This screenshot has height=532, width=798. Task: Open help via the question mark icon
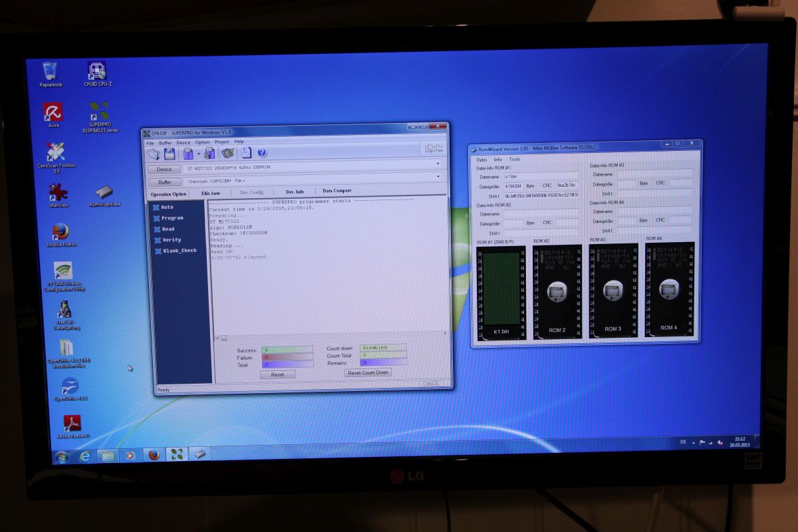tap(262, 153)
